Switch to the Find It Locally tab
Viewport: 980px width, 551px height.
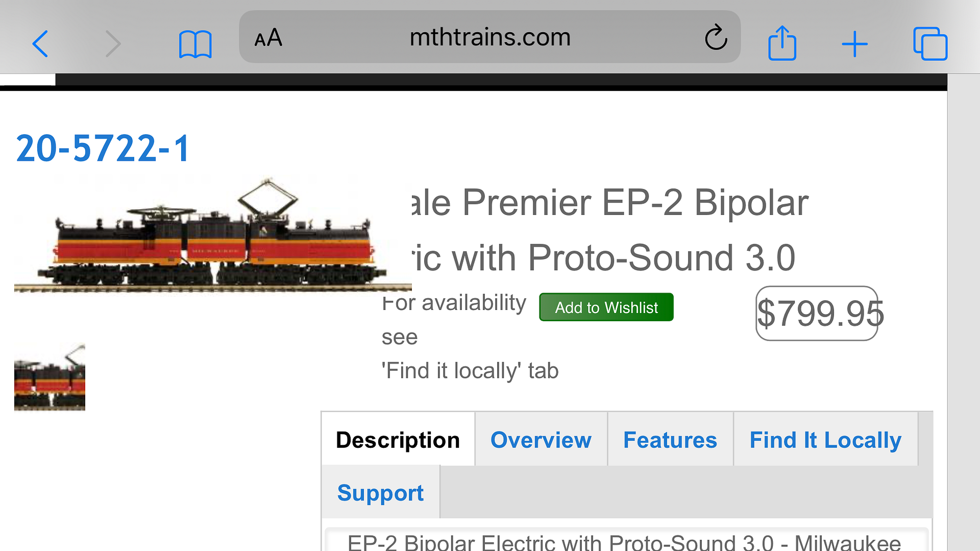[825, 440]
